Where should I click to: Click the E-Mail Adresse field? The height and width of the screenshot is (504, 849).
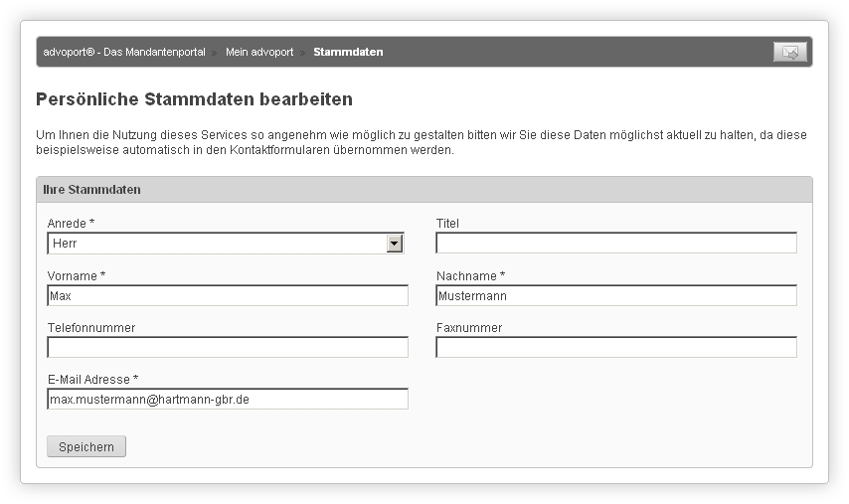coord(228,399)
